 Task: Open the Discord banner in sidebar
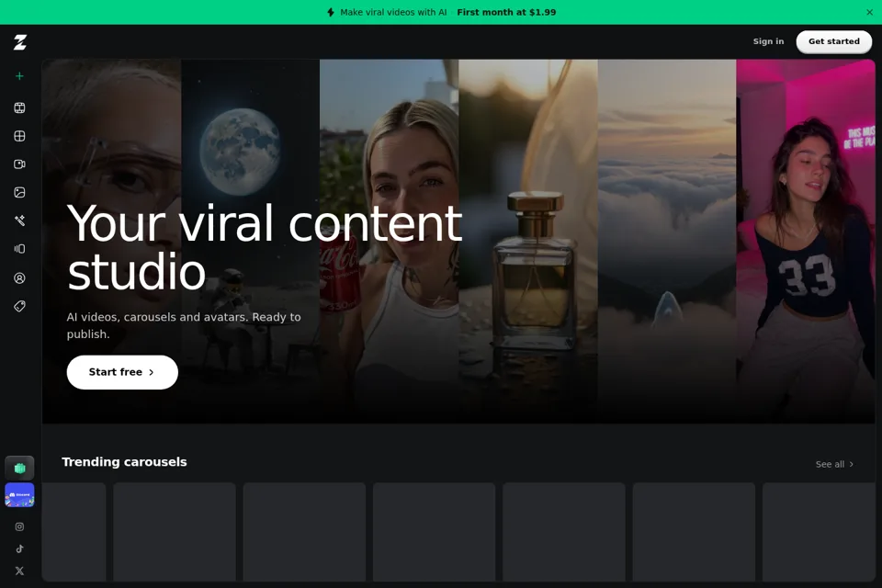click(19, 494)
